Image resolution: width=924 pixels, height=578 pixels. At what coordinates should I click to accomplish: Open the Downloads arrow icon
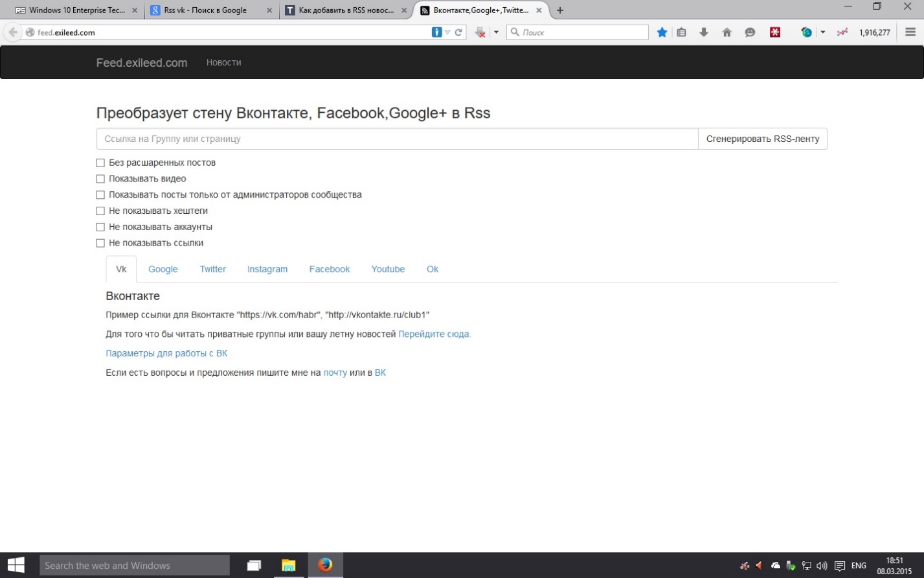tap(704, 32)
